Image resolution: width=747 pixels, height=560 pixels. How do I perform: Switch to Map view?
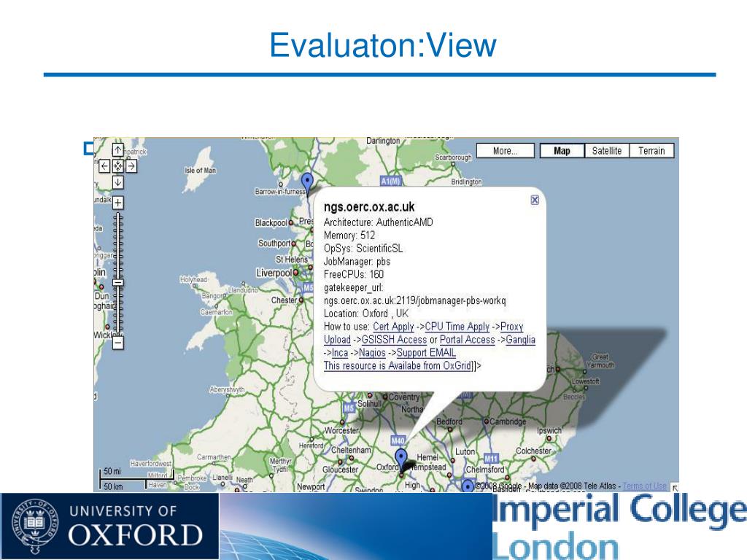tap(562, 151)
